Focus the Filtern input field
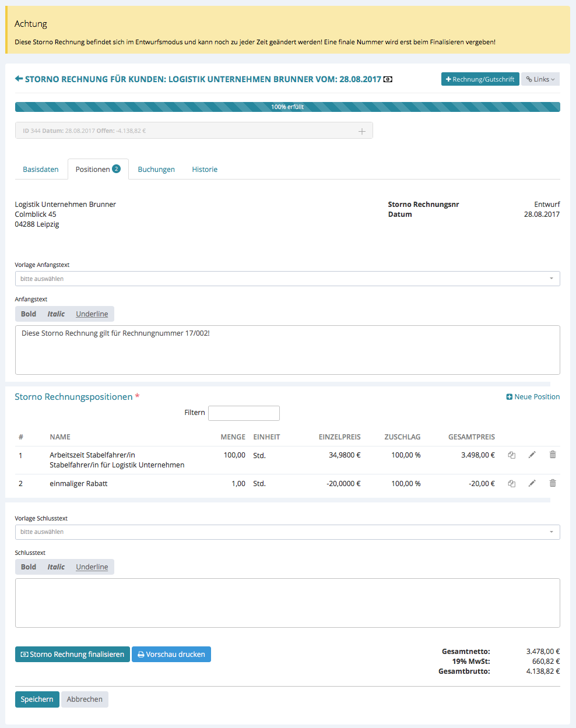This screenshot has width=576, height=728. click(x=244, y=413)
